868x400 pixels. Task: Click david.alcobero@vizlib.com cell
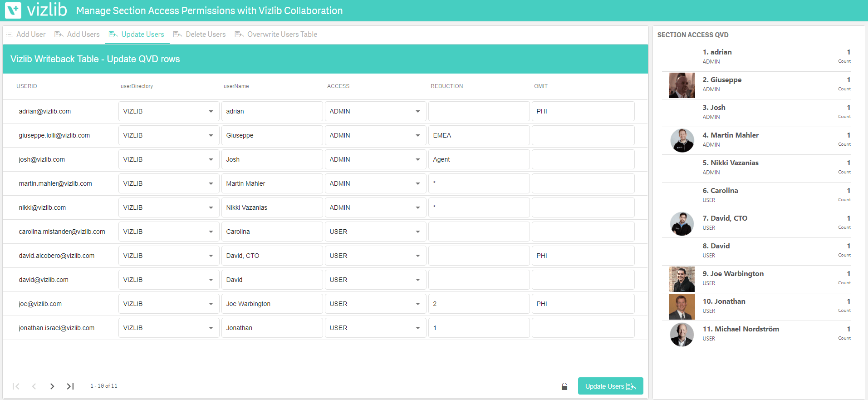pos(57,256)
